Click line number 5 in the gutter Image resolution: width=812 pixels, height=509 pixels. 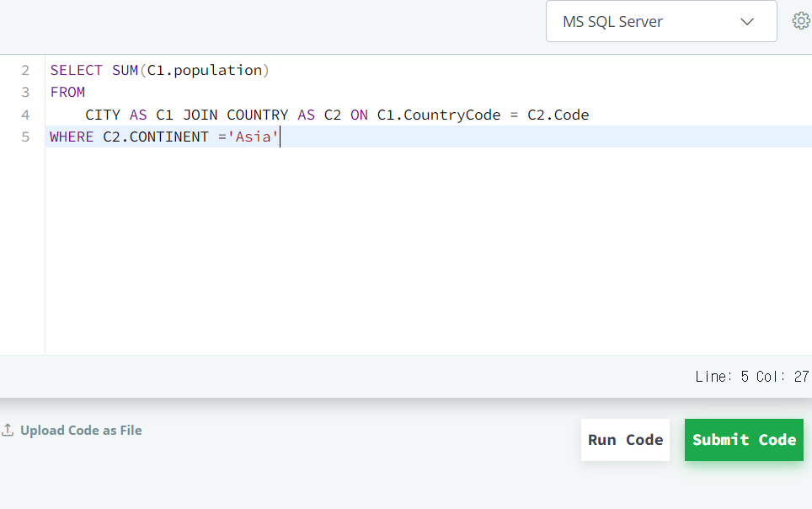point(25,137)
